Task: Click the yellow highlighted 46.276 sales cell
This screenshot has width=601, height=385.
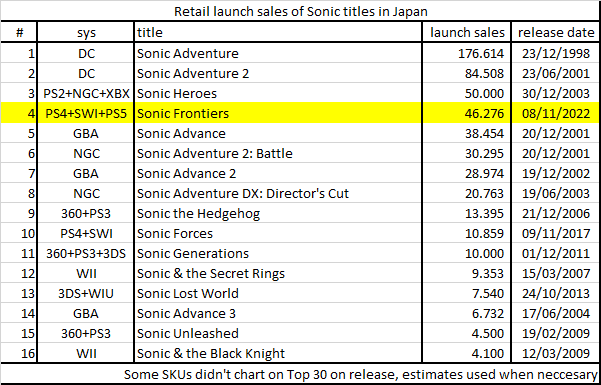Action: point(466,113)
